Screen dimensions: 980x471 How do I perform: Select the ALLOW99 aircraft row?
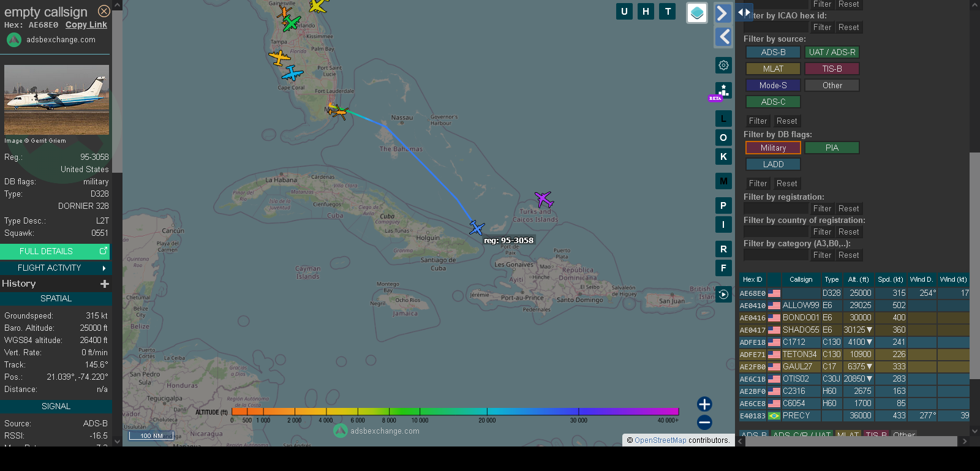[x=854, y=306]
